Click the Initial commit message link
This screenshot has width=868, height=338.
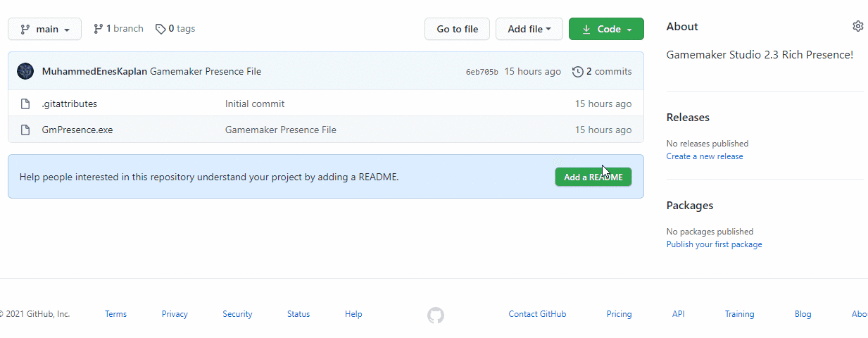(255, 104)
